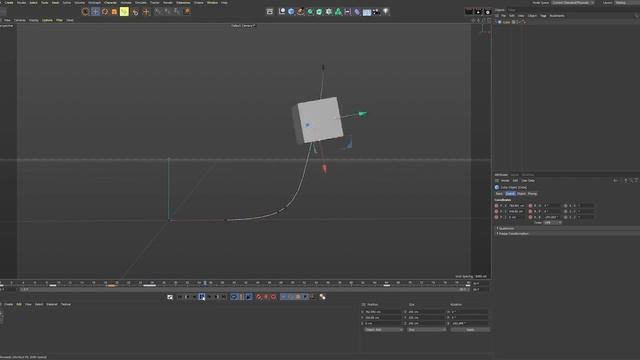Switch to the Layers tab
The image size is (640, 360).
pyautogui.click(x=515, y=175)
